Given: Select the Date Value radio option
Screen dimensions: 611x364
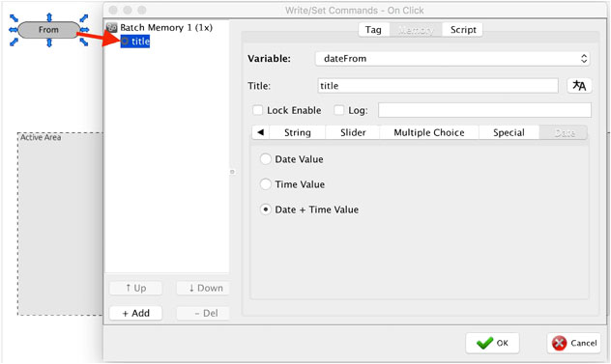Looking at the screenshot, I should coord(265,159).
